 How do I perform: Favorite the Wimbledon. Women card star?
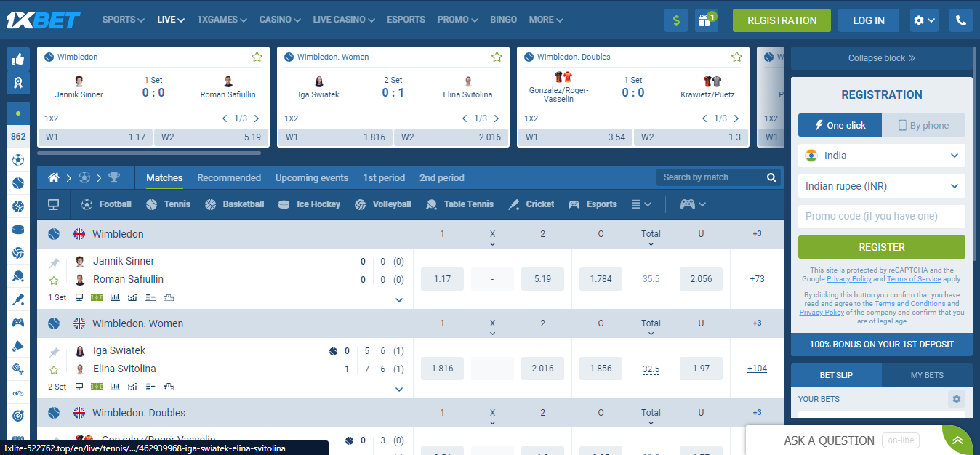[x=497, y=57]
